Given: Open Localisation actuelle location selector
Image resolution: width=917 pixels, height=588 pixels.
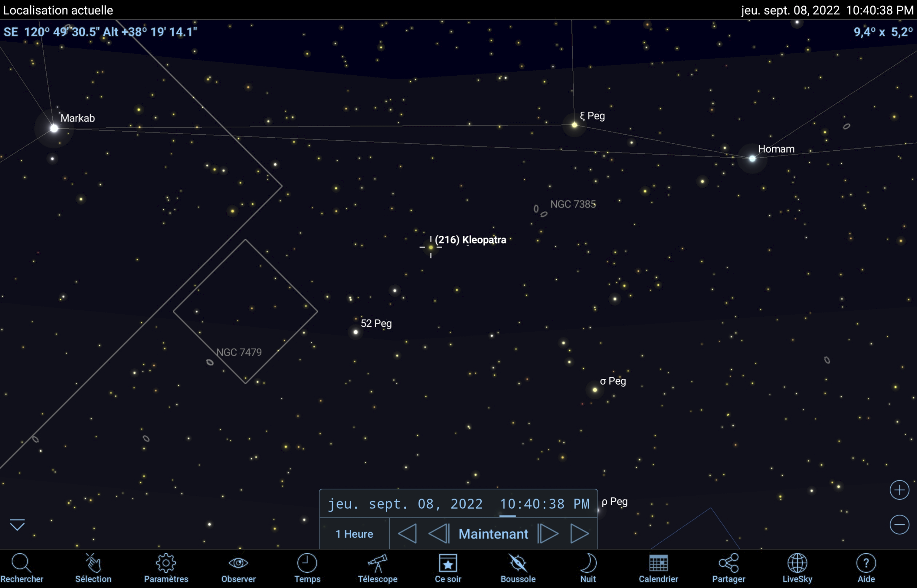Looking at the screenshot, I should click(x=58, y=10).
